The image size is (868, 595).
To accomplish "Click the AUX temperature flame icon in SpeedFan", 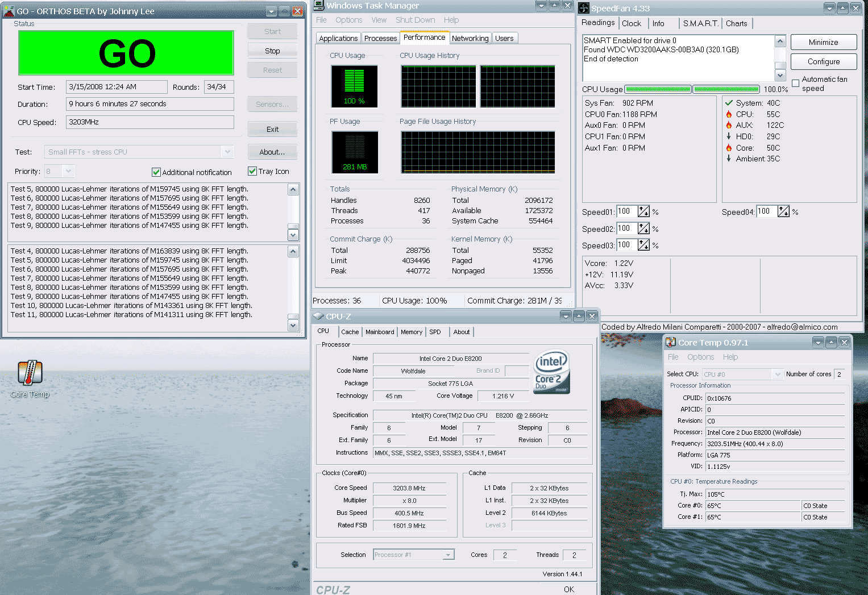I will pos(729,125).
